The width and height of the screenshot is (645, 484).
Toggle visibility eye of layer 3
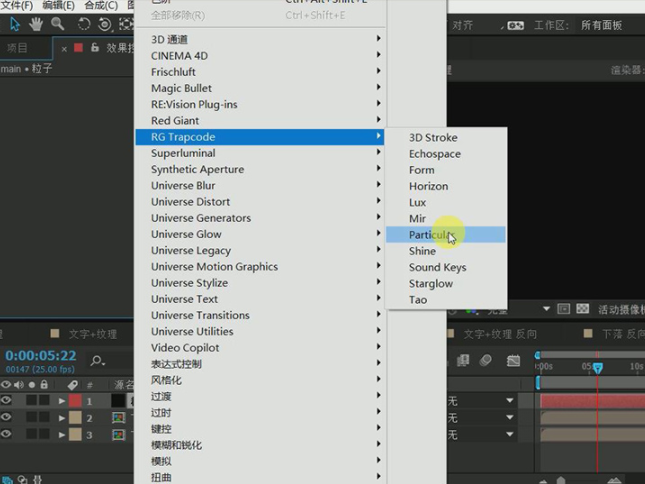[x=6, y=434]
